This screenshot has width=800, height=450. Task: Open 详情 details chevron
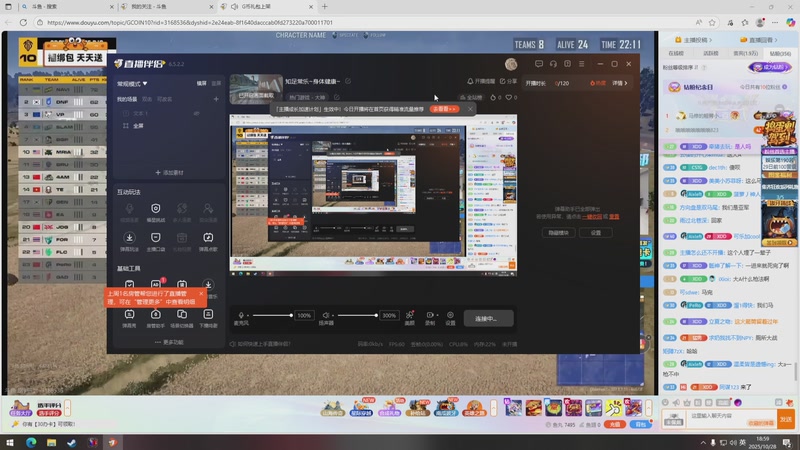tap(619, 83)
